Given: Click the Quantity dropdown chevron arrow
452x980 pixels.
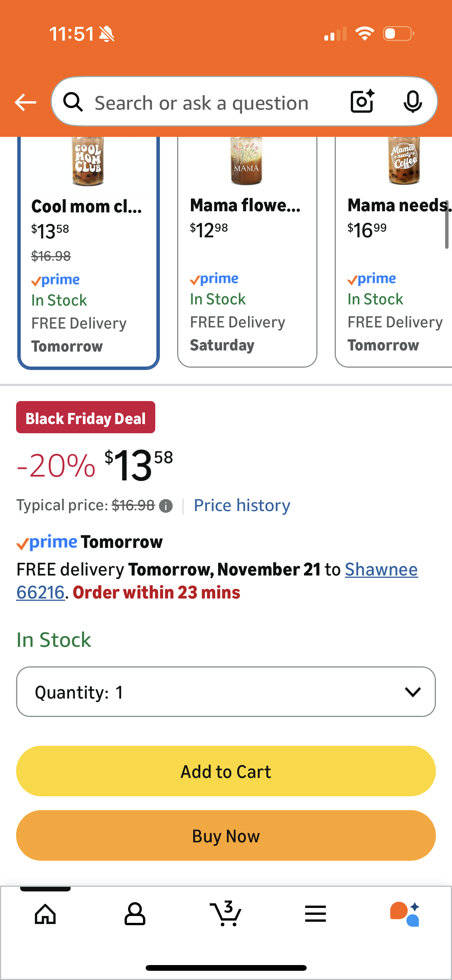Looking at the screenshot, I should point(413,692).
